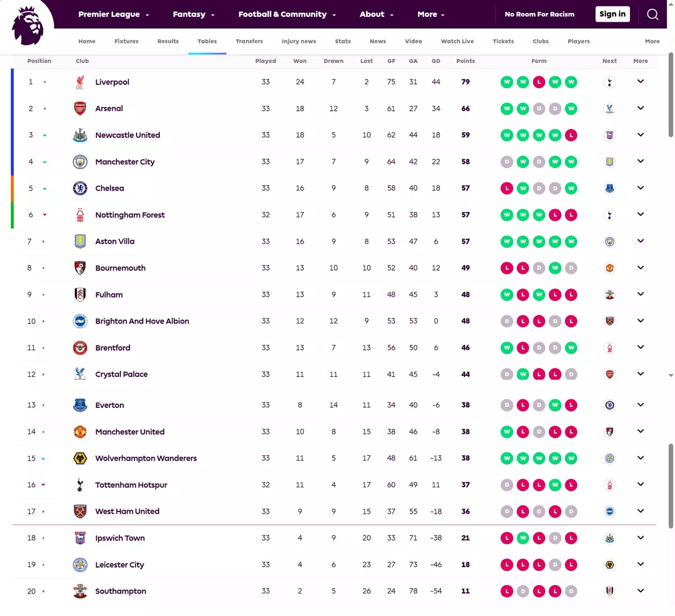Click the Leicester City team name
This screenshot has height=616, width=675.
pyautogui.click(x=120, y=565)
